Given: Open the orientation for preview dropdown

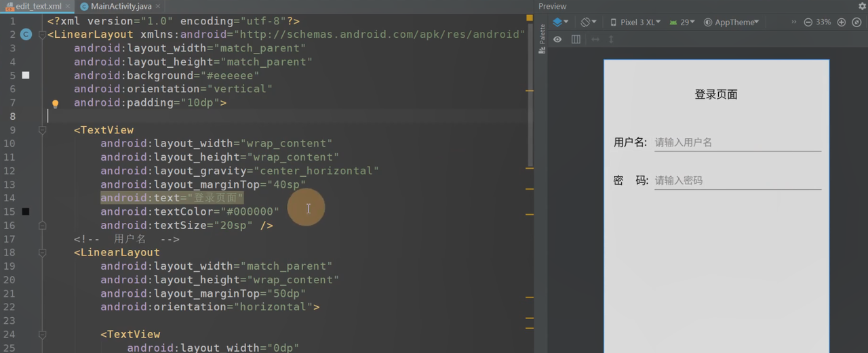Looking at the screenshot, I should coord(588,22).
